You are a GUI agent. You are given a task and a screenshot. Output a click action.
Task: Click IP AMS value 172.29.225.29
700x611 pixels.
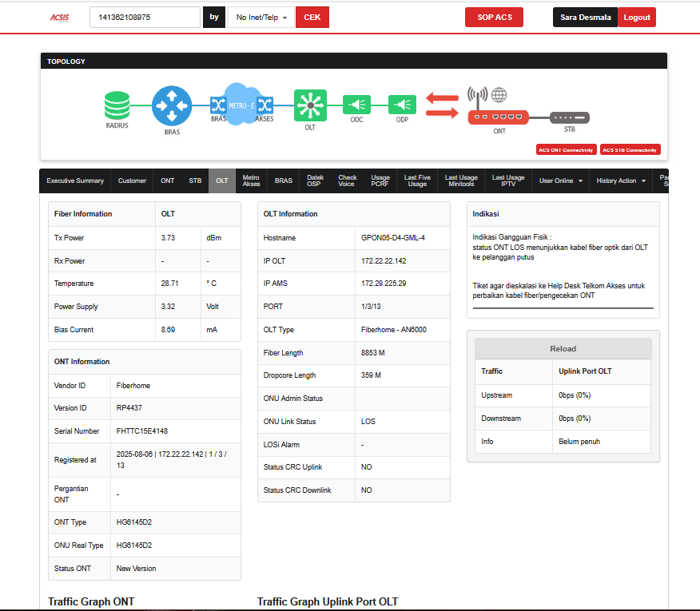pos(384,284)
